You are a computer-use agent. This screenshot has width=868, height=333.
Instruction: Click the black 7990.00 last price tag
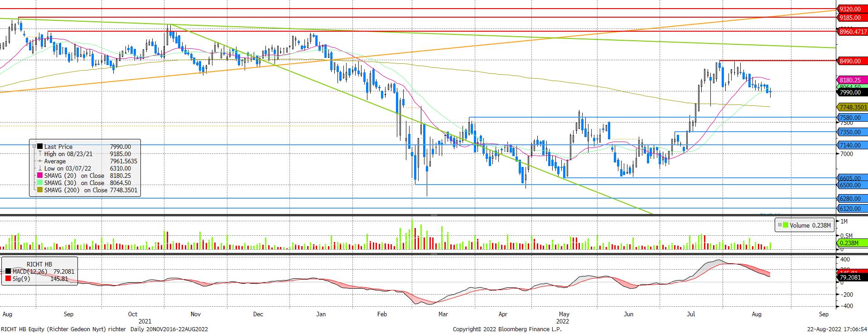pos(850,92)
